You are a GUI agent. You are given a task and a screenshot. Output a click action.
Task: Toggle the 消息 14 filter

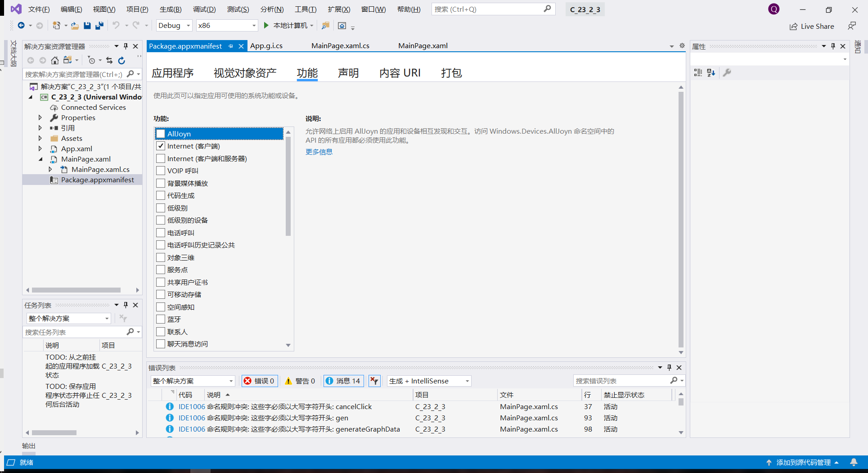click(x=343, y=380)
